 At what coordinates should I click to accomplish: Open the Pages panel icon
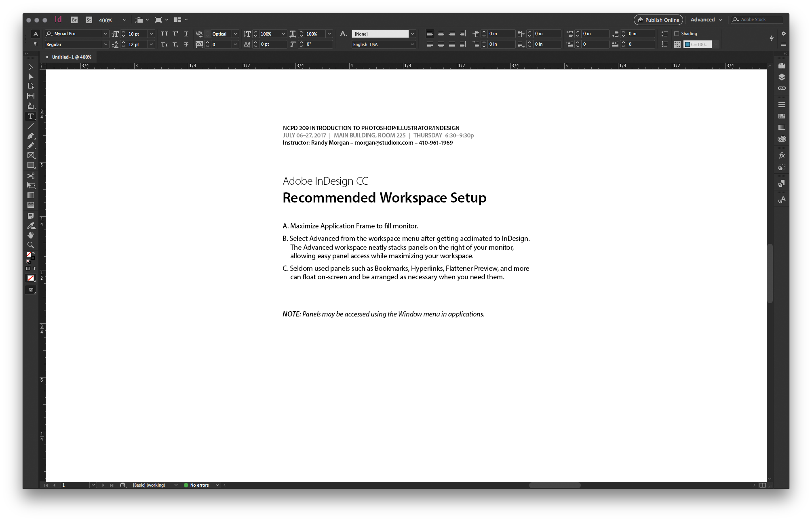pyautogui.click(x=782, y=66)
